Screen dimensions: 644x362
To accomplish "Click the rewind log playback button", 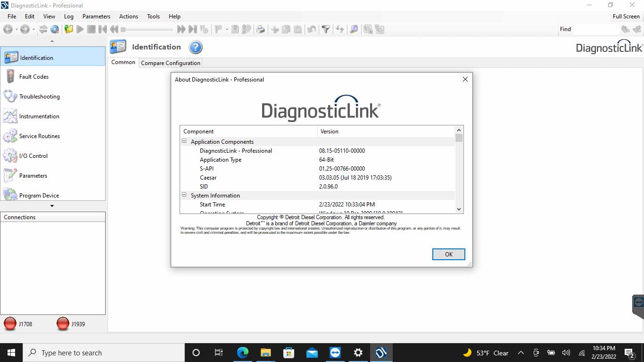I will point(114,29).
